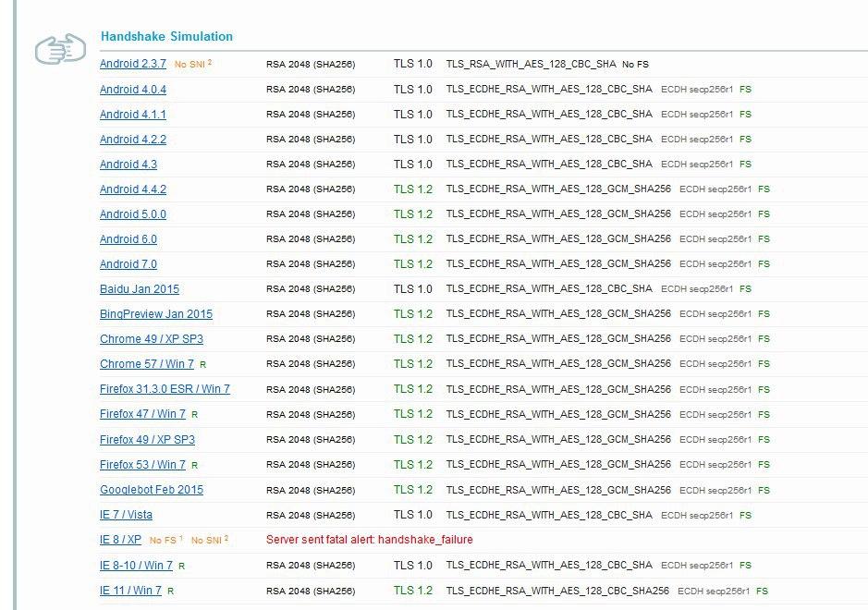Open the Android 4.3 client link
Screen dimensions: 868x610
(128, 164)
